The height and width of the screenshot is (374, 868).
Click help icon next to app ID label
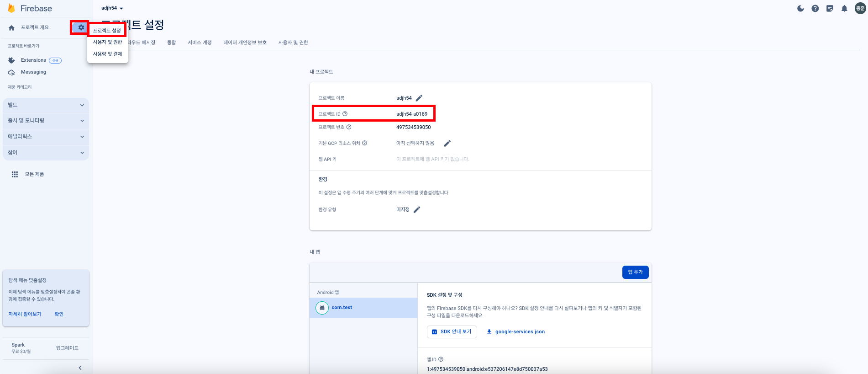(x=441, y=359)
